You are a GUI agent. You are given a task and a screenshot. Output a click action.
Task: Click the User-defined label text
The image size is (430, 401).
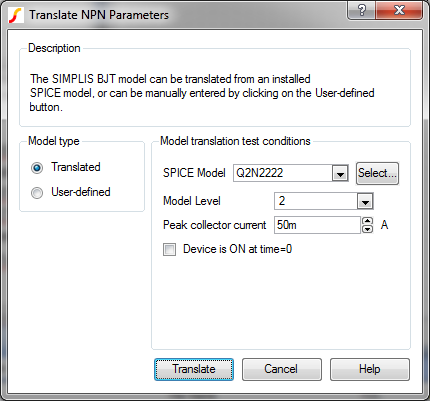click(x=81, y=192)
